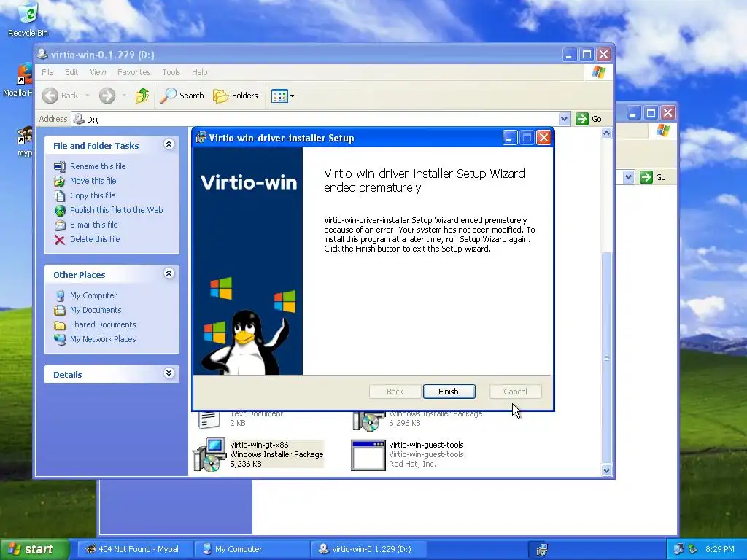Image resolution: width=747 pixels, height=560 pixels.
Task: Open My Documents from Other Places
Action: coord(96,310)
